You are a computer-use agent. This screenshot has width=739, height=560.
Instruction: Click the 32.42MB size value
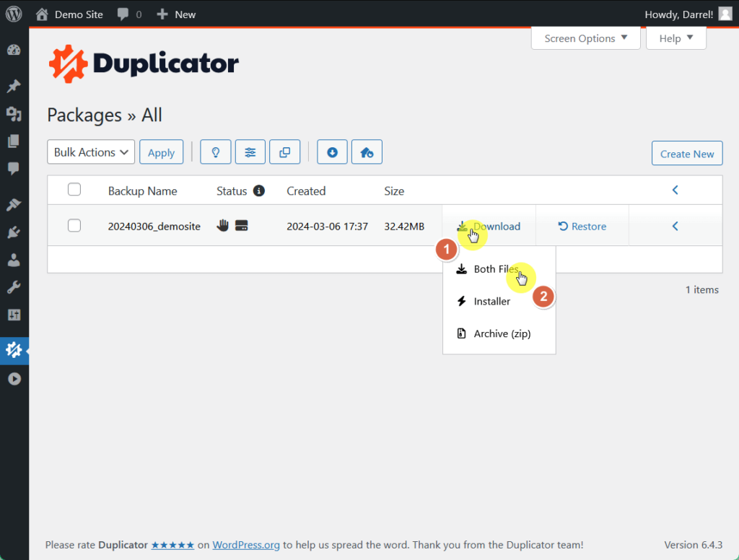pos(404,227)
